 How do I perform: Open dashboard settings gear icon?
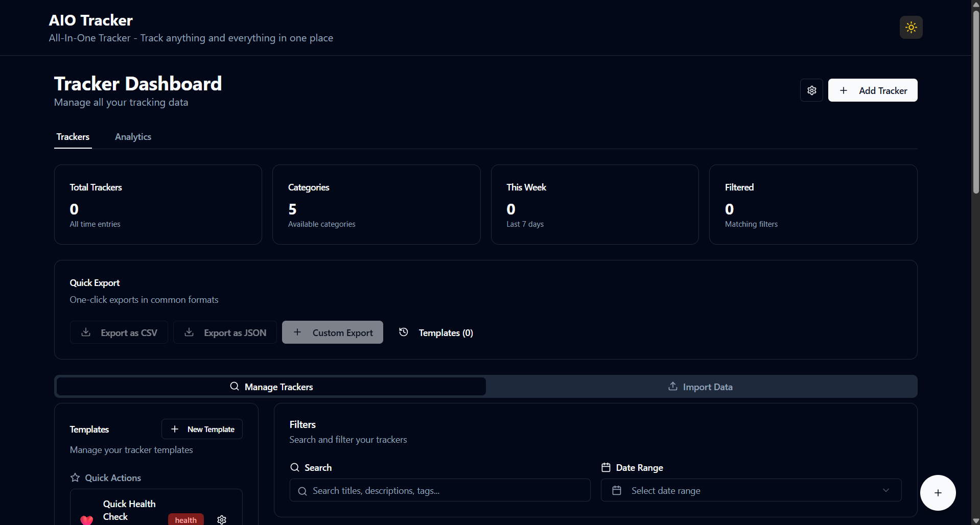tap(811, 90)
